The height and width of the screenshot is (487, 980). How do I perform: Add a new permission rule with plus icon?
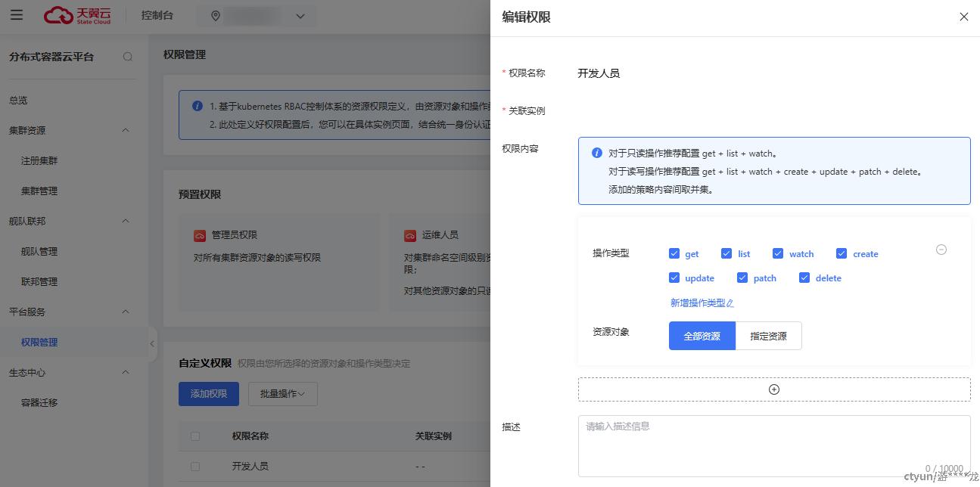(773, 389)
